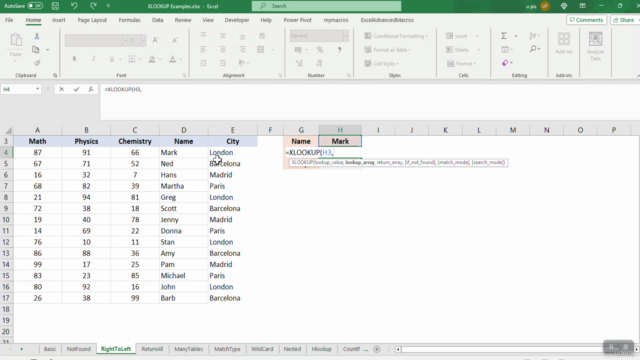Open the Number Format dropdown
Image resolution: width=640 pixels, height=360 pixels.
coord(346,36)
